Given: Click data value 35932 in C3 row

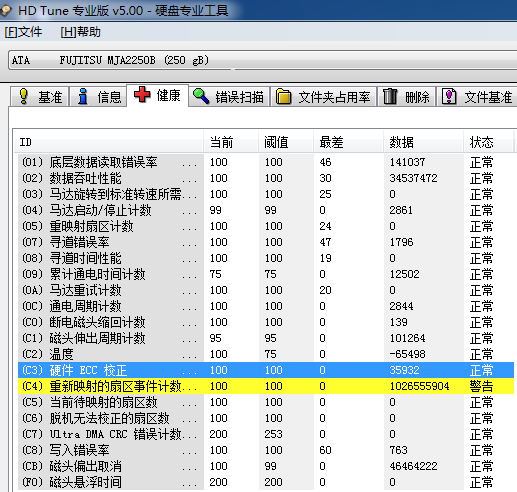Looking at the screenshot, I should tap(404, 370).
